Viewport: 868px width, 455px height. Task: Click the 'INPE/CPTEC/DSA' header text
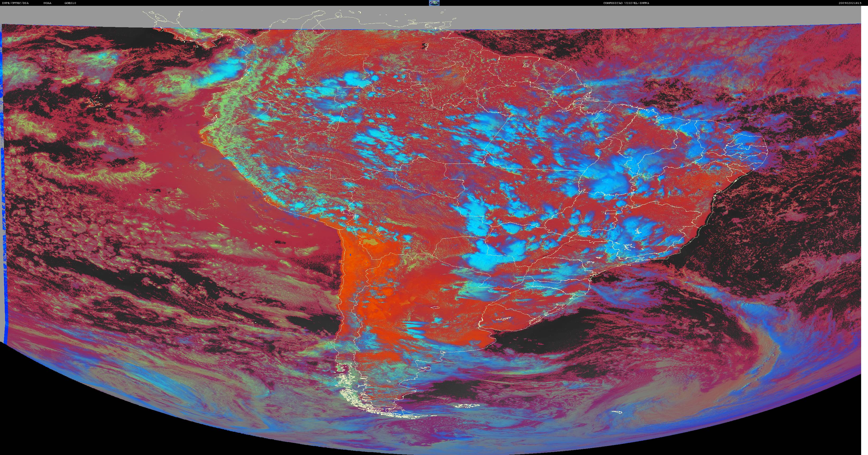pyautogui.click(x=15, y=3)
